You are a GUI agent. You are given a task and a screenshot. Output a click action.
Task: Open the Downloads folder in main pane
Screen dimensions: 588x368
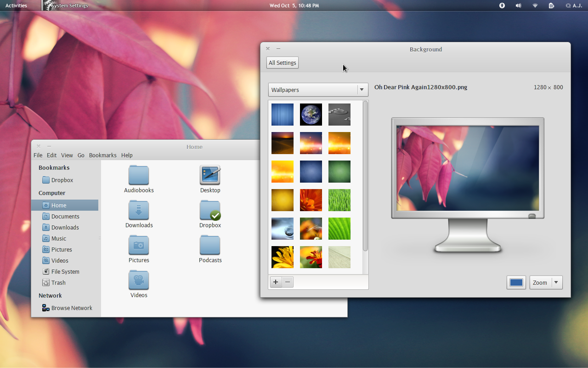click(x=139, y=210)
